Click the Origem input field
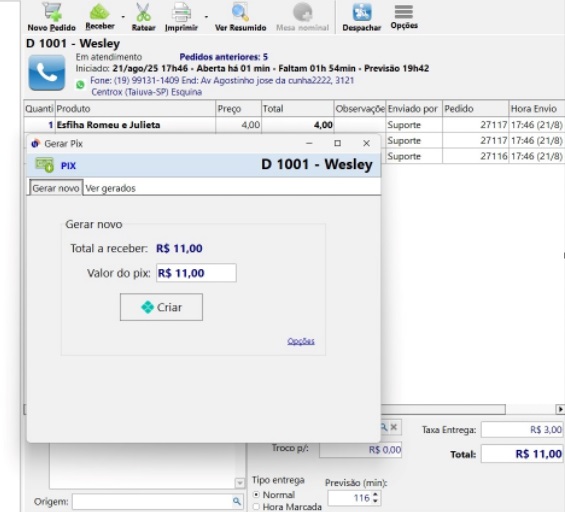The height and width of the screenshot is (512, 565). click(x=152, y=501)
